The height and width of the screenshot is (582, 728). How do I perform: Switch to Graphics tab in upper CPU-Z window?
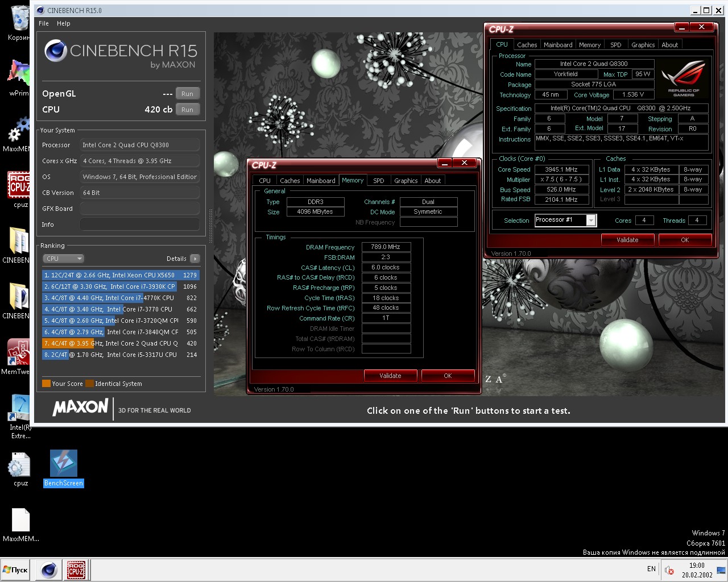click(x=643, y=45)
